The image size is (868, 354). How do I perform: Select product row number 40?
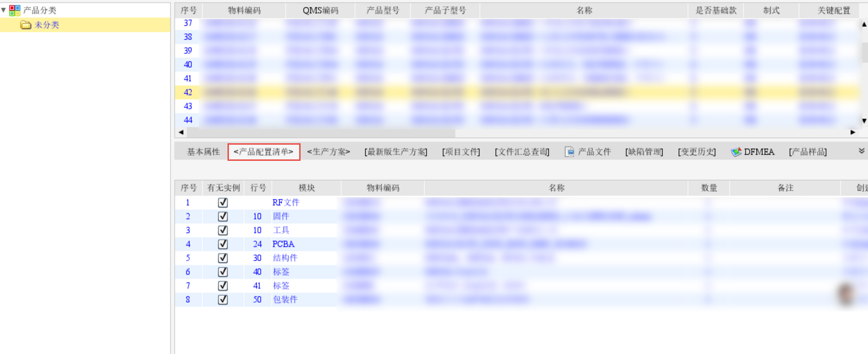[188, 65]
